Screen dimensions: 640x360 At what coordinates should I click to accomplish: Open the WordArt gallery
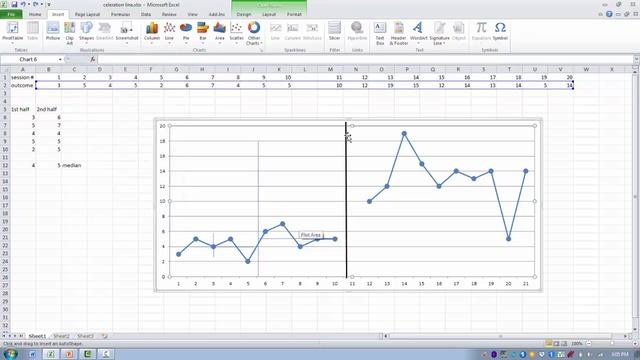(x=418, y=32)
